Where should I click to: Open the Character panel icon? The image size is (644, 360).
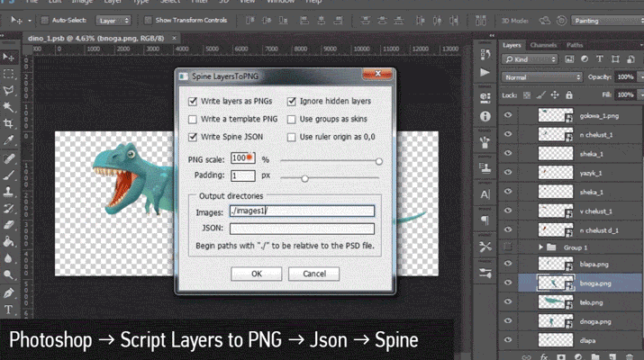(x=485, y=194)
